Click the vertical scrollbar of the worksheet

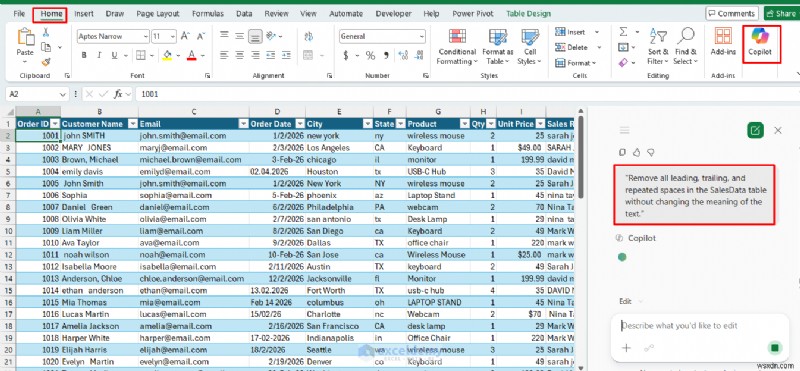click(580, 158)
